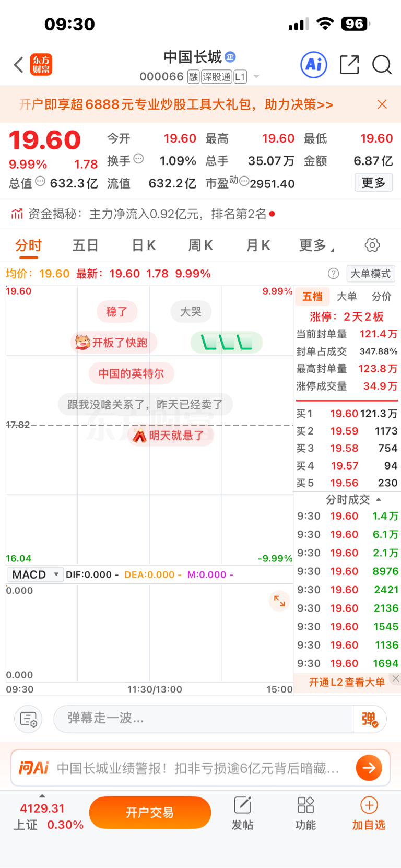This screenshot has height=868, width=401.
Task: Open the search magnifier icon
Action: coord(382,65)
